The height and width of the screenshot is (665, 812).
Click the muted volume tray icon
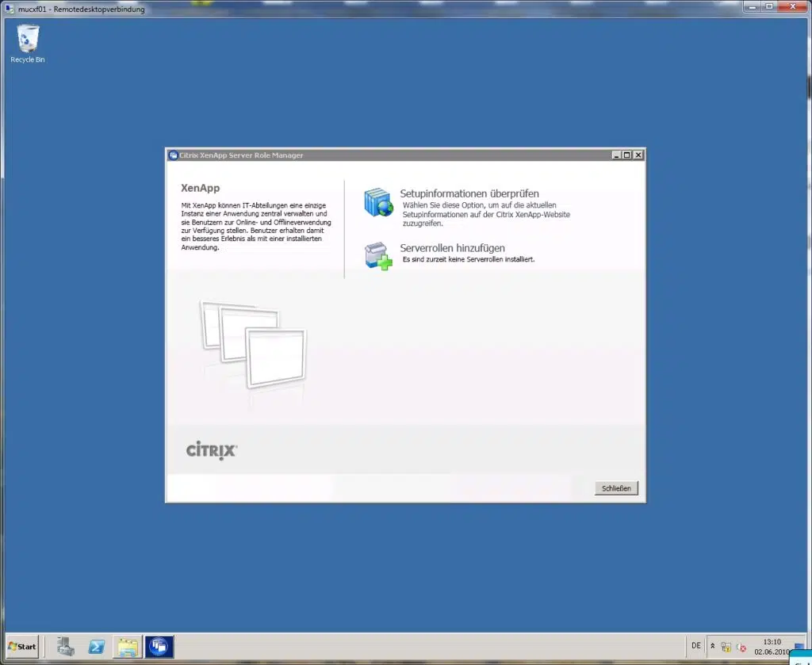coord(741,647)
